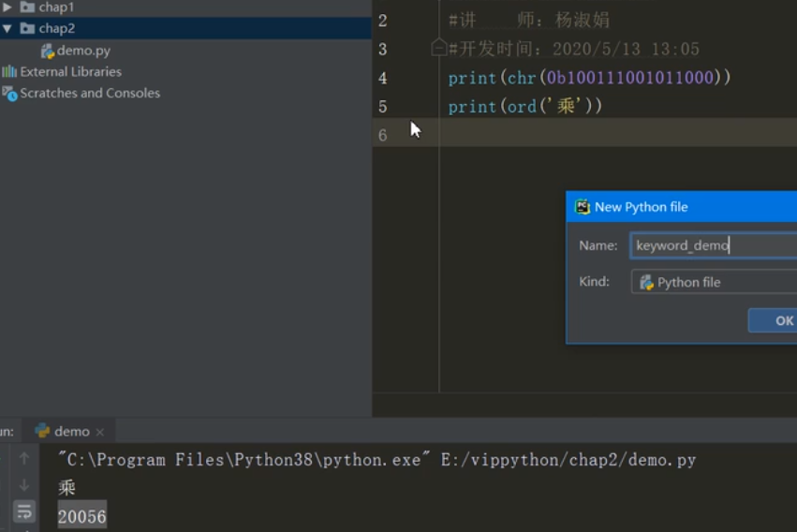The height and width of the screenshot is (532, 797).
Task: Select the chap2 folder icon
Action: coord(27,28)
